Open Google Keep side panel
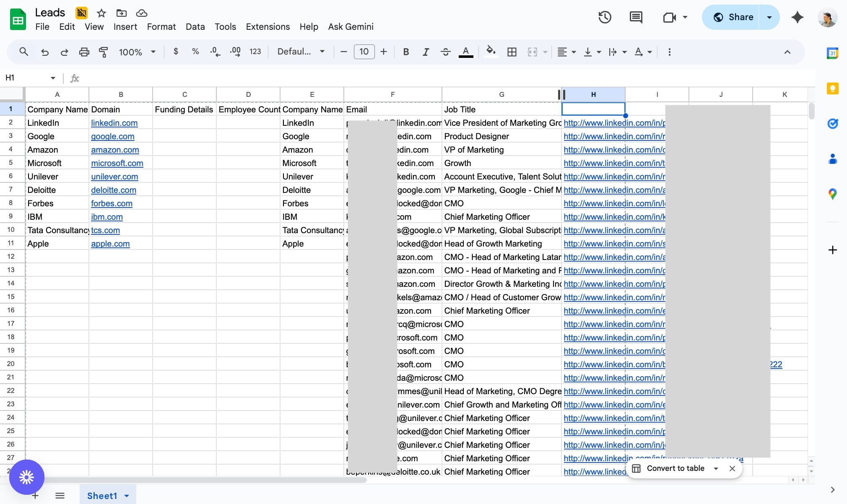Image resolution: width=847 pixels, height=504 pixels. [832, 88]
